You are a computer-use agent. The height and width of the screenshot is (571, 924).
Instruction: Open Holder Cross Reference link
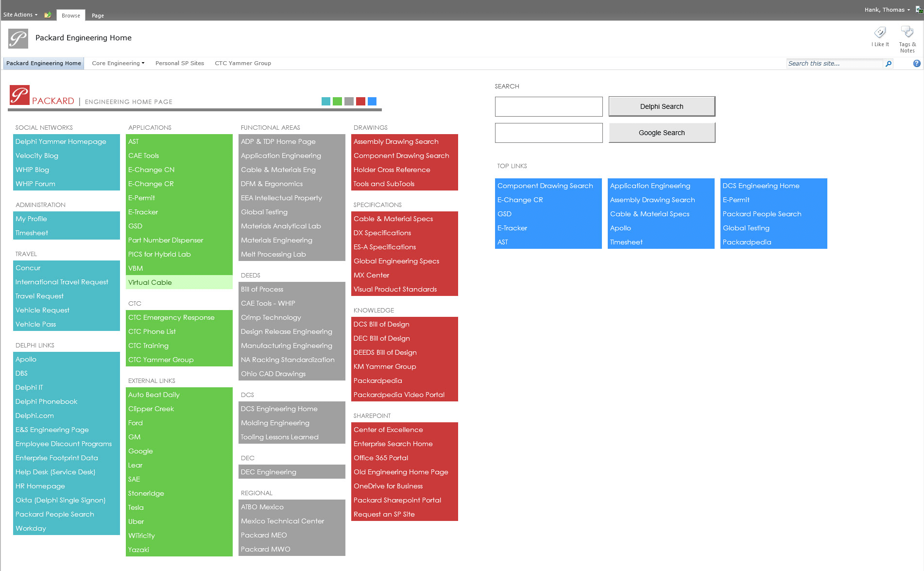click(392, 170)
